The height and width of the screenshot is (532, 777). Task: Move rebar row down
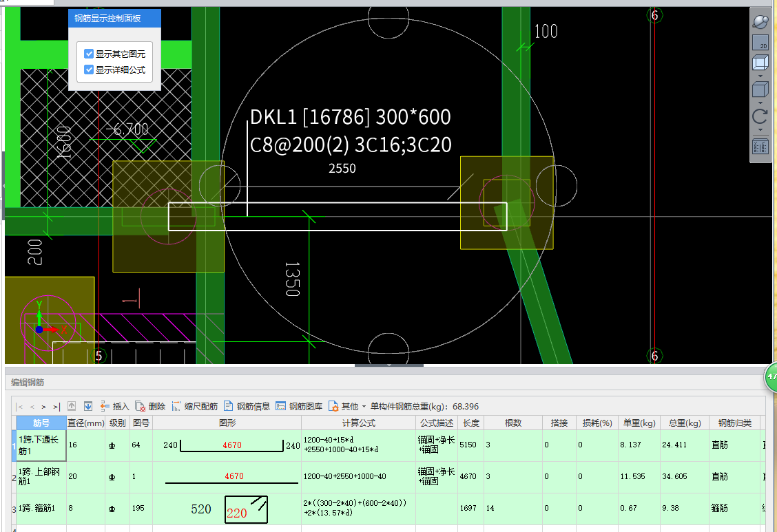click(x=88, y=406)
